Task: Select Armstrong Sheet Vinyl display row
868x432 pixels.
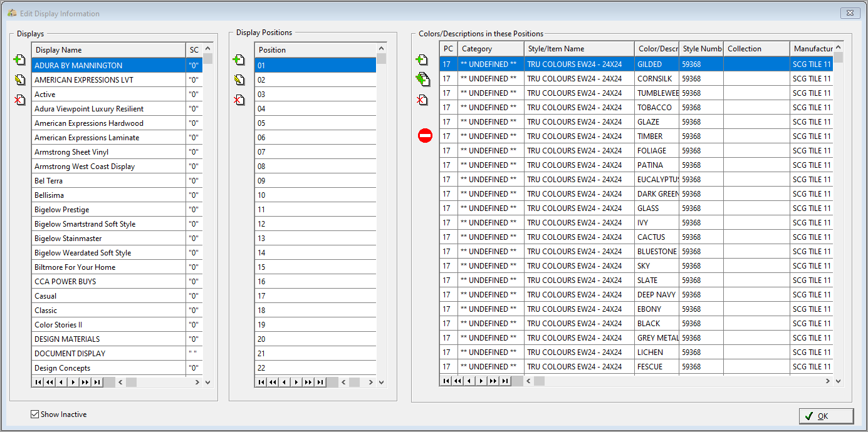Action: tap(117, 152)
